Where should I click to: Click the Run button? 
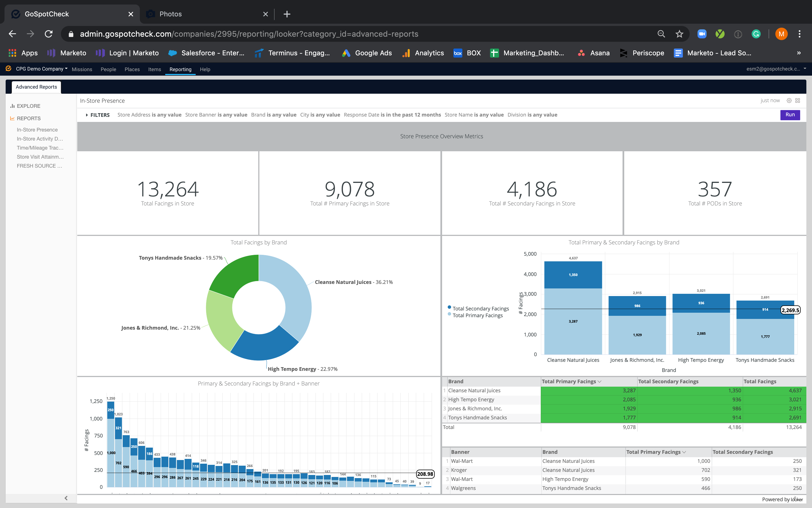click(x=790, y=115)
